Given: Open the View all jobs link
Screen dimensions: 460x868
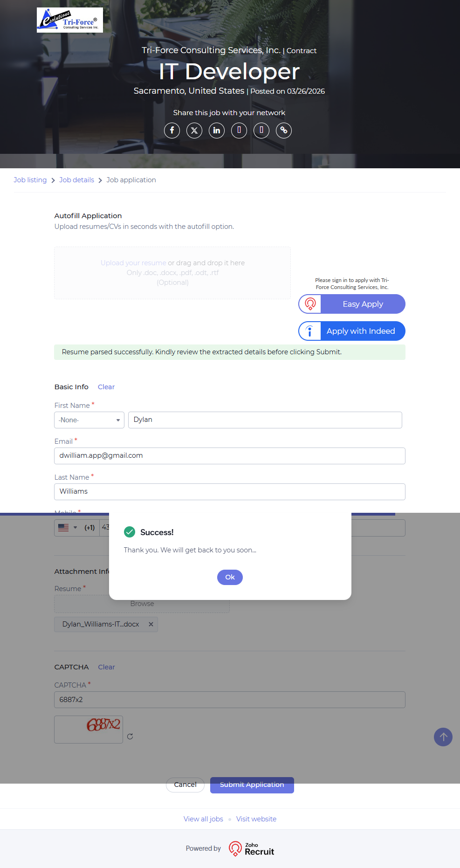Looking at the screenshot, I should click(203, 819).
